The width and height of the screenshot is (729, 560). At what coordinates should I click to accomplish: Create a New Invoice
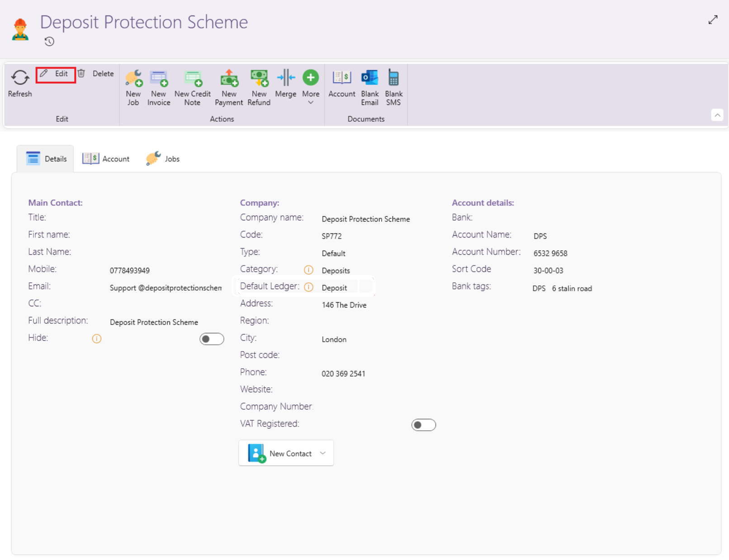pyautogui.click(x=159, y=88)
